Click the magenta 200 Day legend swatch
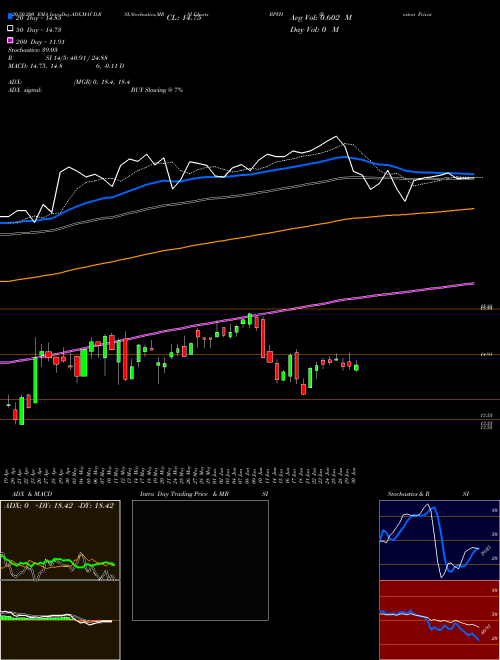The image size is (500, 660). (10, 41)
